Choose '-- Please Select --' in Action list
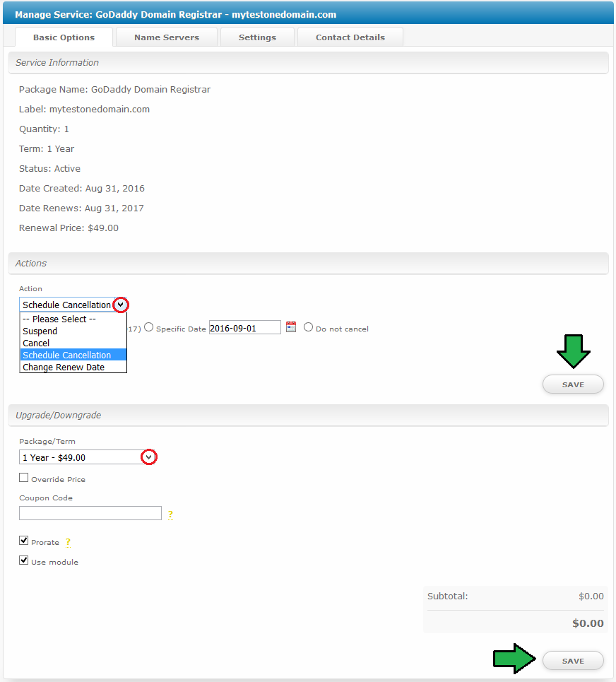 (x=73, y=319)
